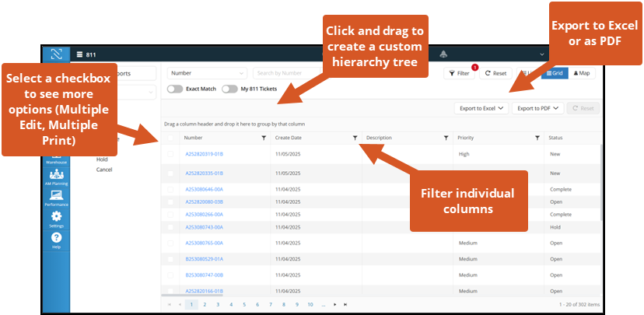
Task: Open the Description column filter icon
Action: pyautogui.click(x=446, y=138)
